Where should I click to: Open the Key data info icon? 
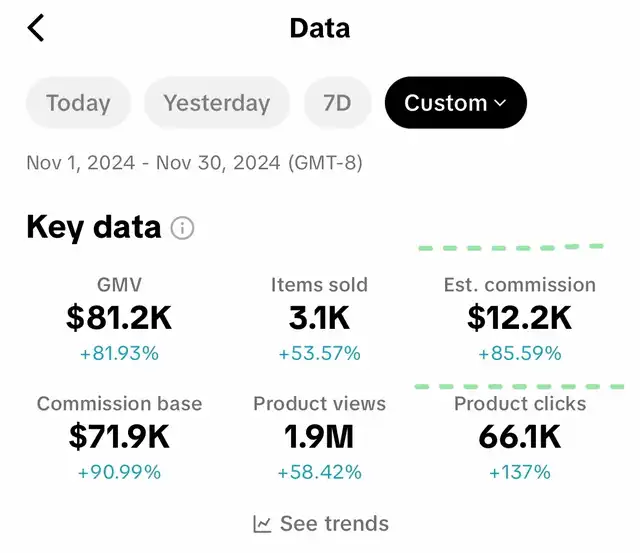click(x=182, y=228)
